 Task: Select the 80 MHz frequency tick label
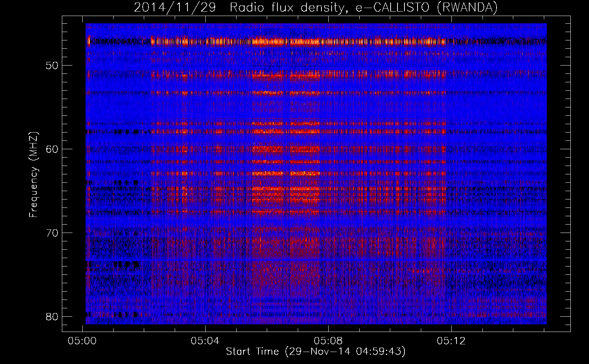(x=52, y=317)
